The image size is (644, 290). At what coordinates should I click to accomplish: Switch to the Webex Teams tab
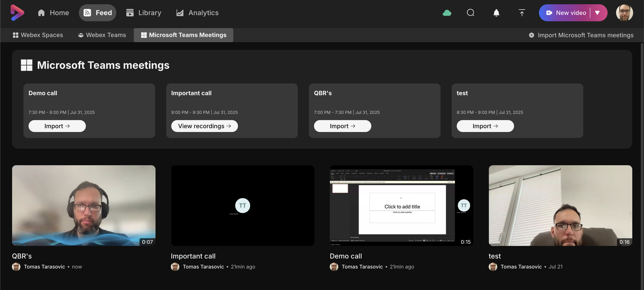pyautogui.click(x=102, y=35)
